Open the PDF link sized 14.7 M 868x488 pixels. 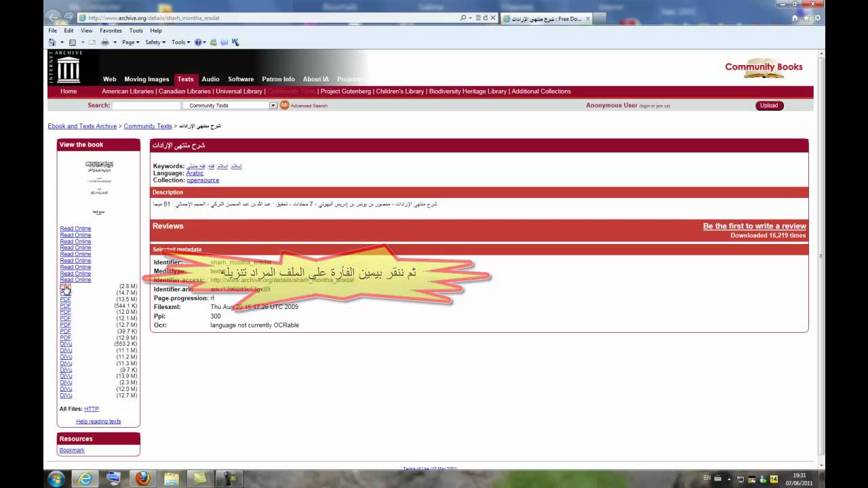coord(65,293)
